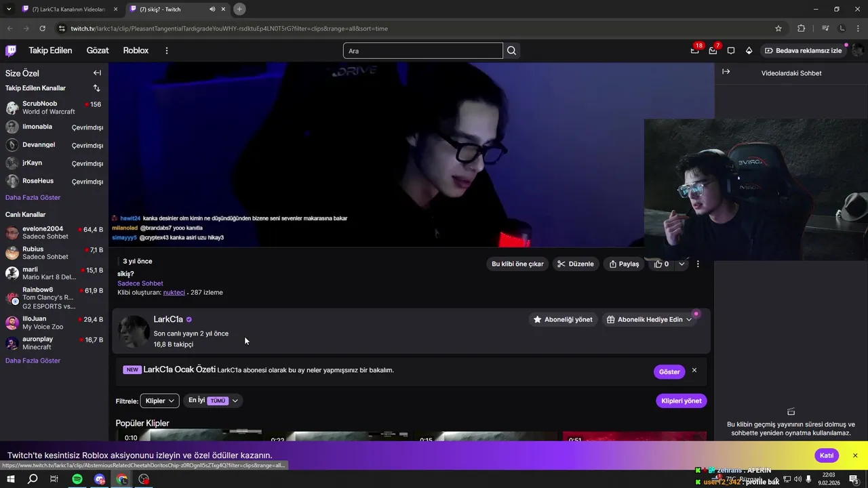Open the Gözat navigation item
This screenshot has height=488, width=868.
point(98,51)
